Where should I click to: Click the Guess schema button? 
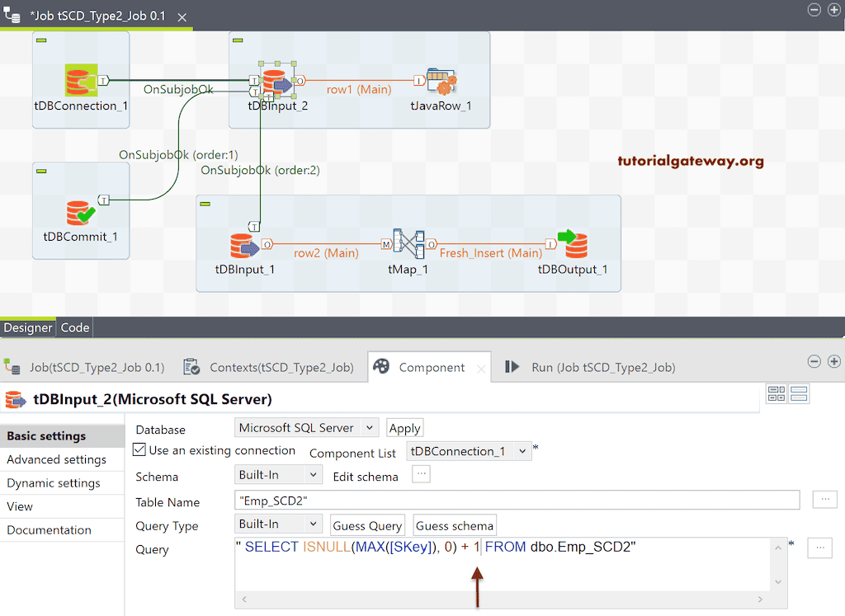(454, 524)
